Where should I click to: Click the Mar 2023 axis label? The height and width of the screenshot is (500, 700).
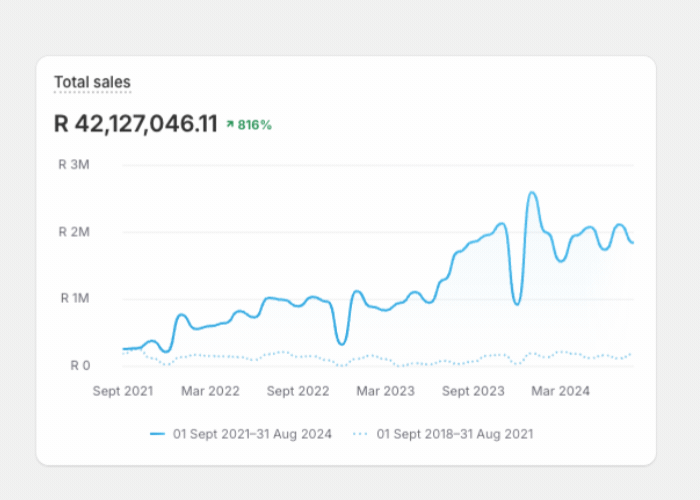tap(385, 391)
